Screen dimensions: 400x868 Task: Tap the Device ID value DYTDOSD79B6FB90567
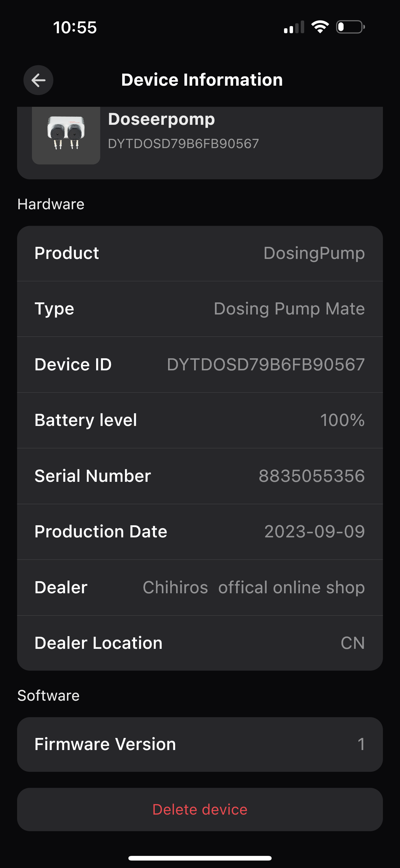point(266,364)
